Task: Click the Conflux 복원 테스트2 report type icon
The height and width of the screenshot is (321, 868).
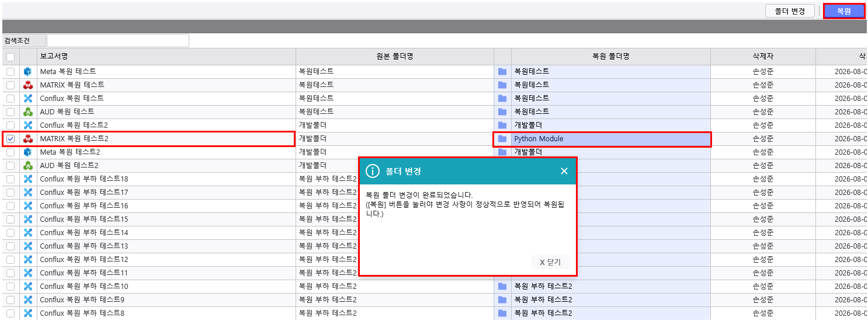Action: pyautogui.click(x=28, y=125)
